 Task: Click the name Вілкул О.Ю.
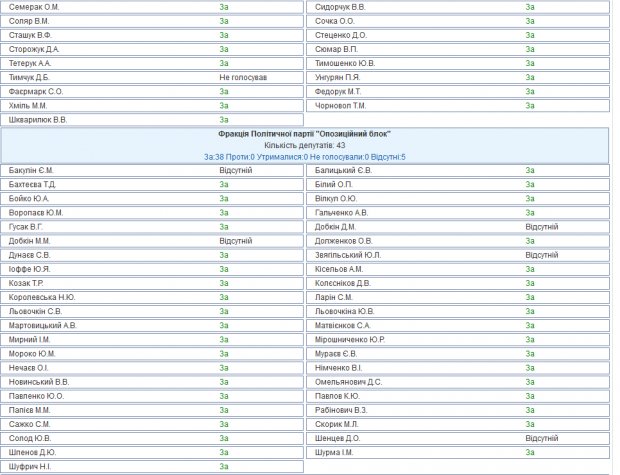(336, 199)
